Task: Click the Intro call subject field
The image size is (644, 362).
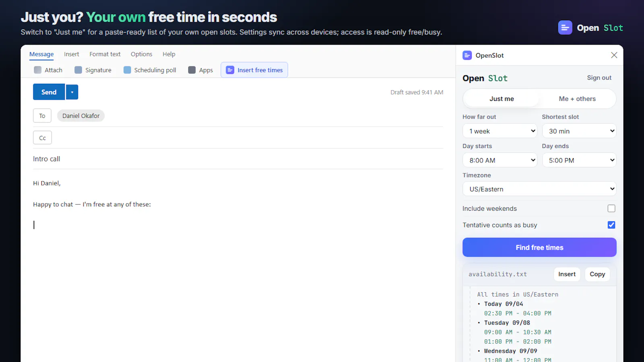Action: tap(238, 159)
